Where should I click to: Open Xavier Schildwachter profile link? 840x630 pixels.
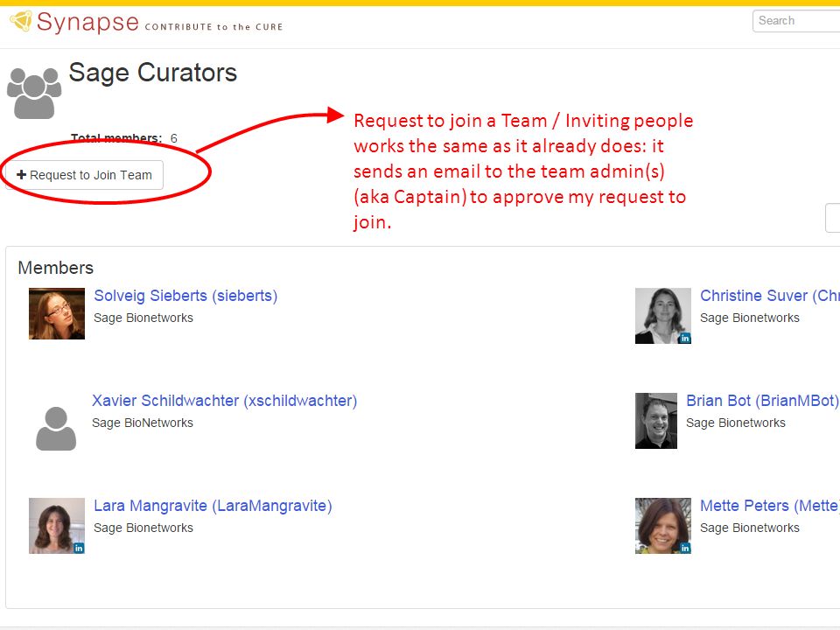tap(225, 401)
